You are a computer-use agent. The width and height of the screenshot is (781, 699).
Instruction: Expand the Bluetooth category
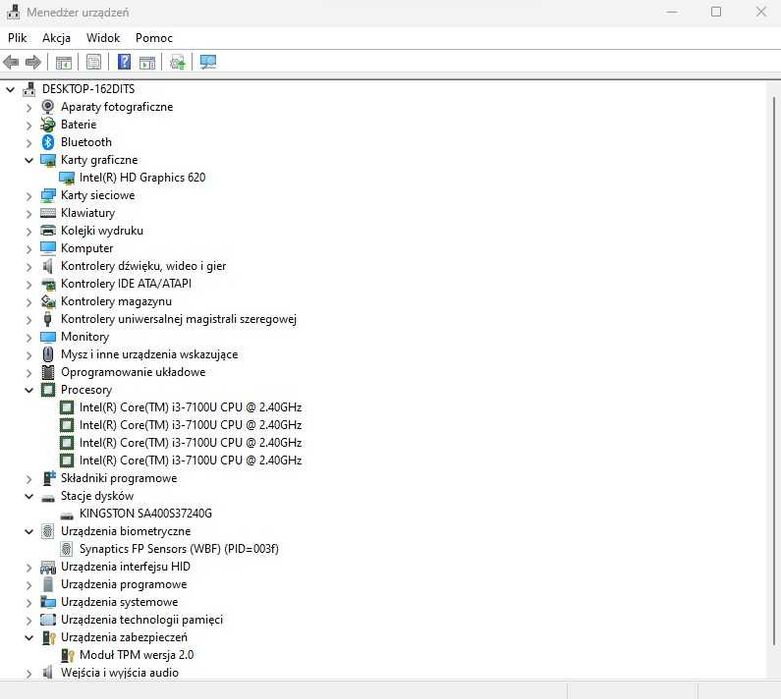[29, 143]
